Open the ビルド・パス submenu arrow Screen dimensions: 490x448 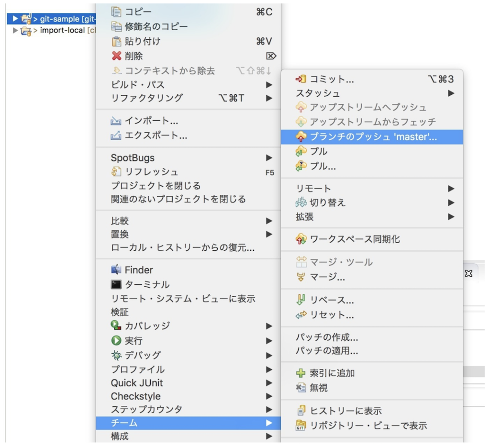tap(269, 85)
